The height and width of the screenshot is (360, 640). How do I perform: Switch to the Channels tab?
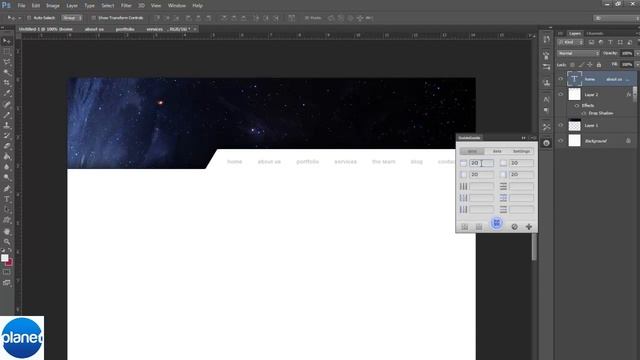click(x=595, y=33)
